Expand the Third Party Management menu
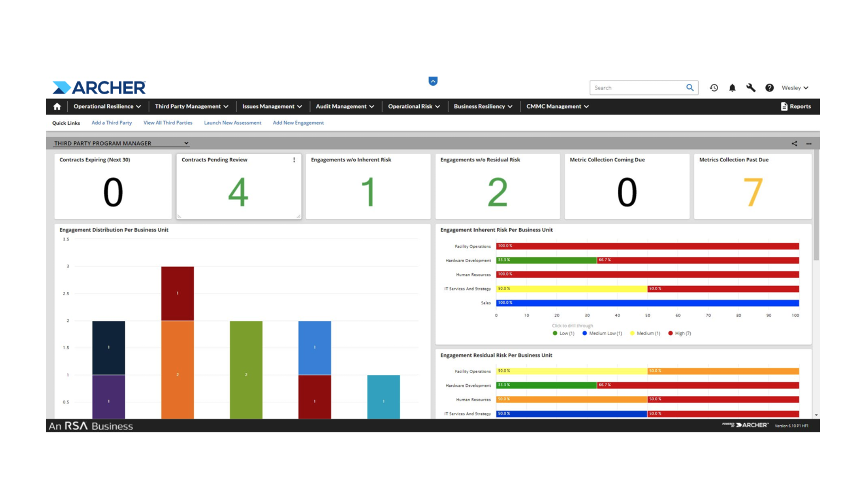Viewport: 868px width, 479px height. point(191,107)
